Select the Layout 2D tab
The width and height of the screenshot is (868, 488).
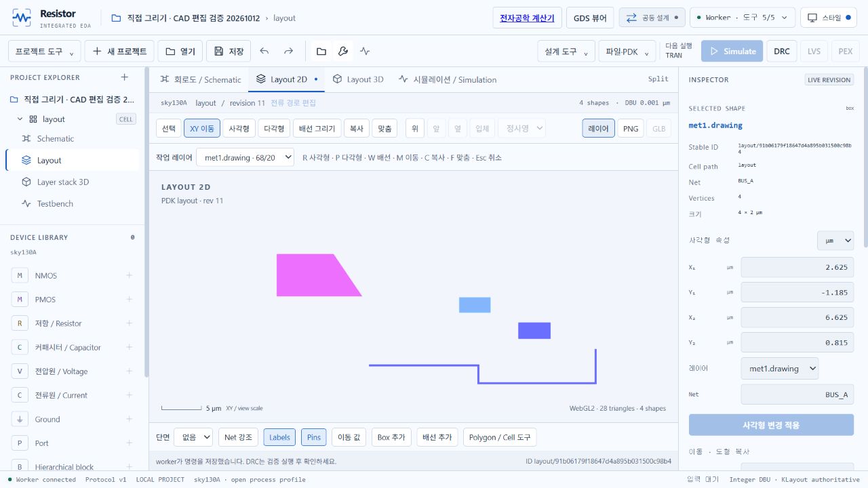point(286,79)
